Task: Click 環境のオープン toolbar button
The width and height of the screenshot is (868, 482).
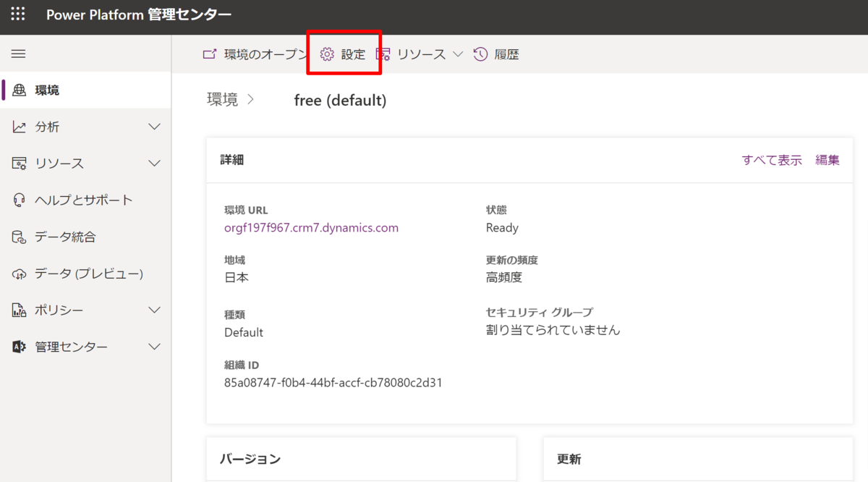Action: 255,54
